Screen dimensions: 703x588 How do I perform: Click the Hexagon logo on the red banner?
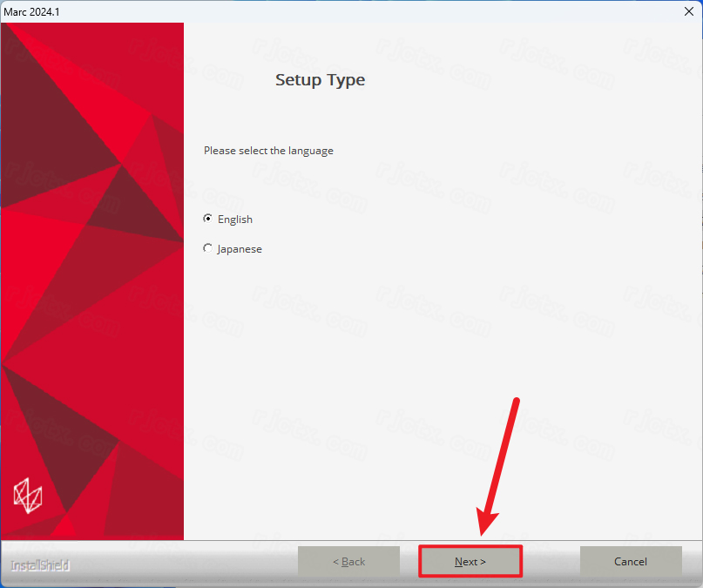(28, 496)
